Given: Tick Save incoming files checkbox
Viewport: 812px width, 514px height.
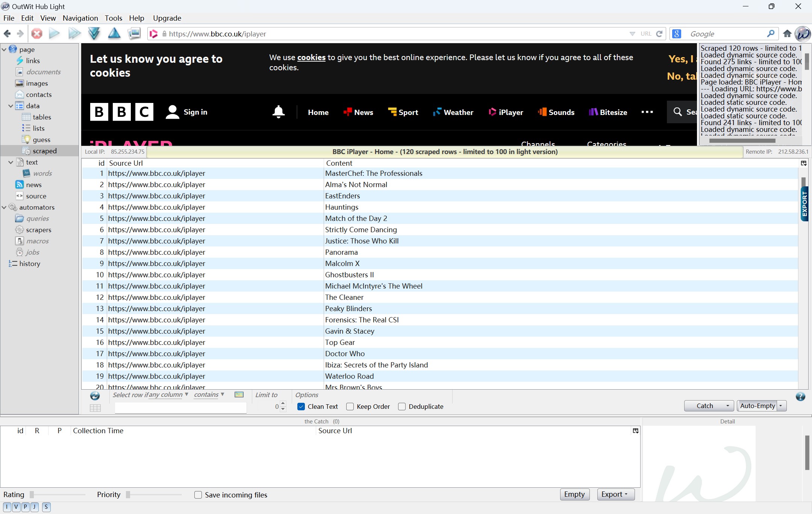Looking at the screenshot, I should click(x=198, y=495).
